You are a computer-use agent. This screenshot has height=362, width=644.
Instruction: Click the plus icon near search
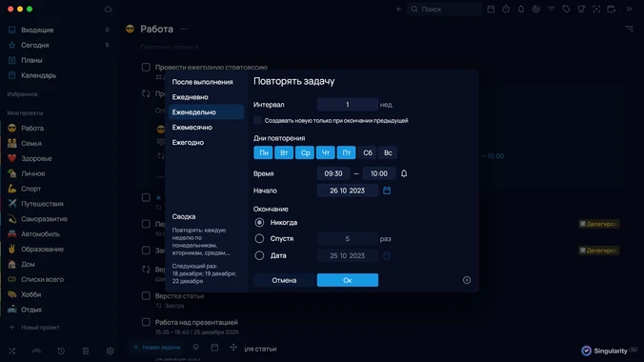[398, 9]
